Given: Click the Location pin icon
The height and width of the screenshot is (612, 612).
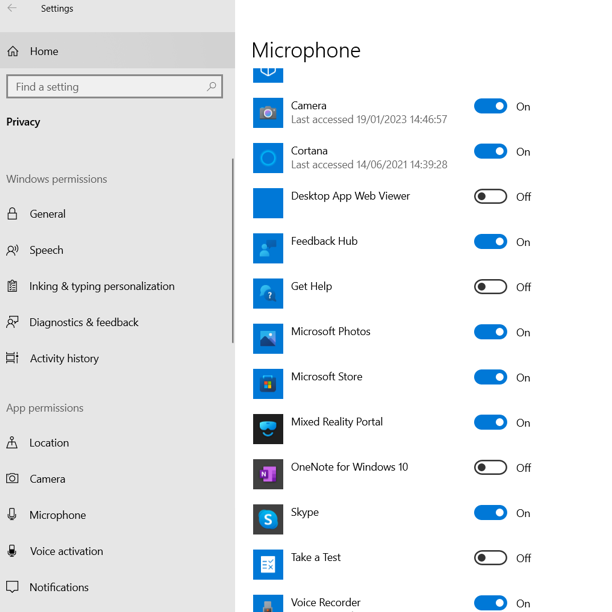Looking at the screenshot, I should coord(12,443).
